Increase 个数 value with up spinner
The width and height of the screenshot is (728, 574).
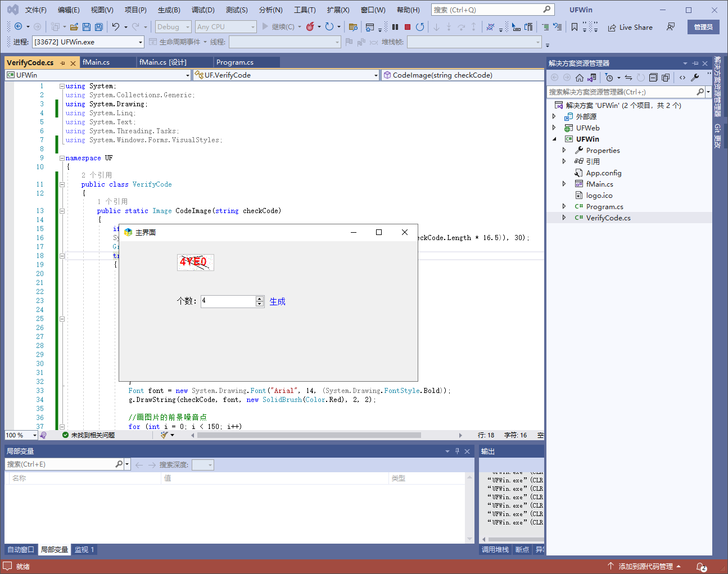(260, 299)
